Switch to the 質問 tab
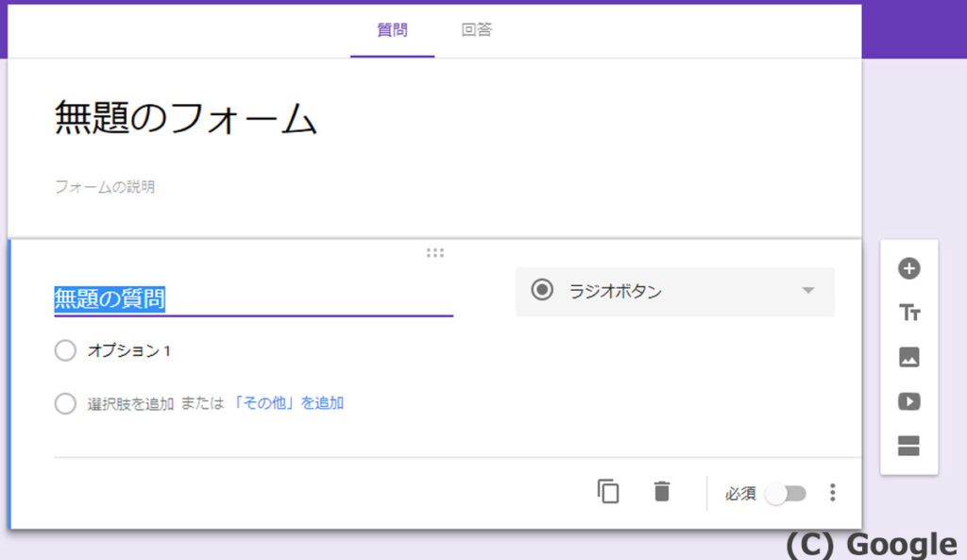The height and width of the screenshot is (560, 967). coord(392,30)
